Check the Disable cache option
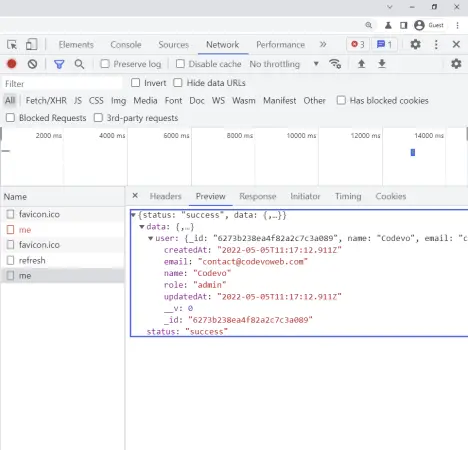 pyautogui.click(x=180, y=64)
